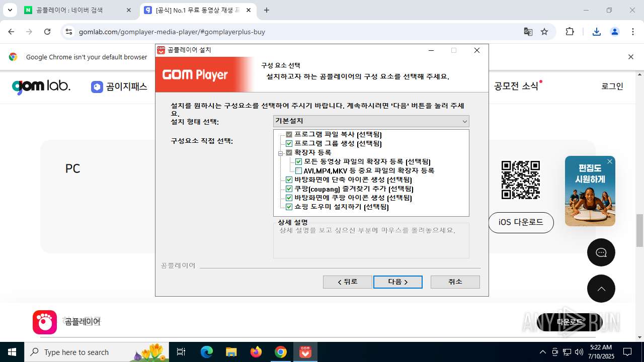Click the translate page icon
The image size is (644, 362).
[528, 32]
